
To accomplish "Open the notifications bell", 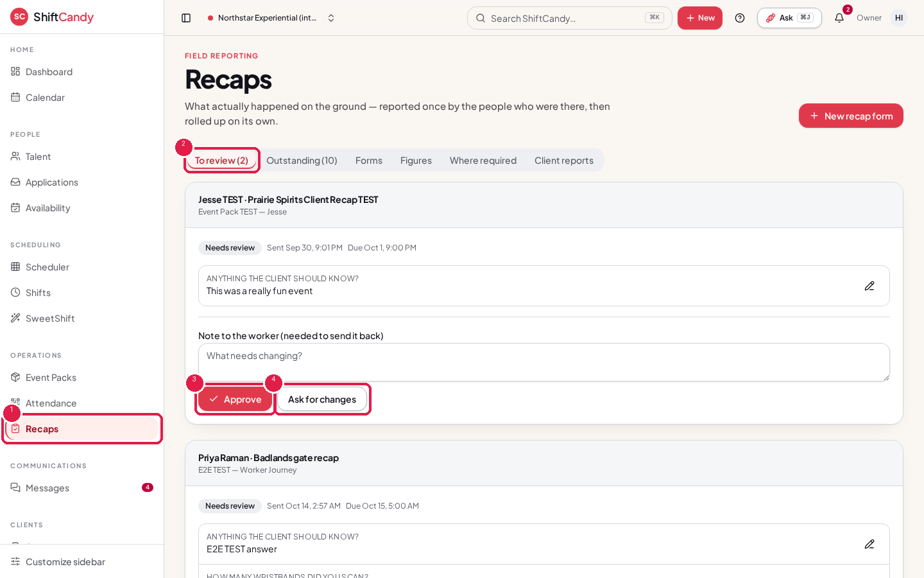I will [839, 18].
